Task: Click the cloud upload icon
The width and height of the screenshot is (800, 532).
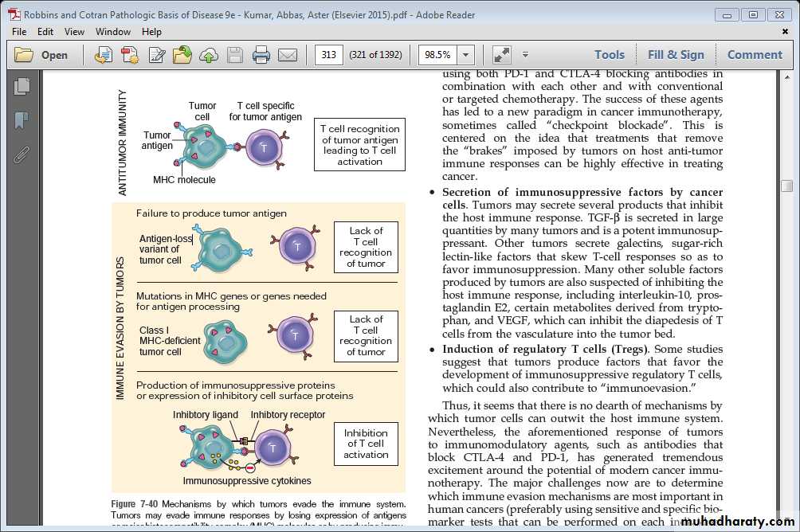Action: point(209,55)
